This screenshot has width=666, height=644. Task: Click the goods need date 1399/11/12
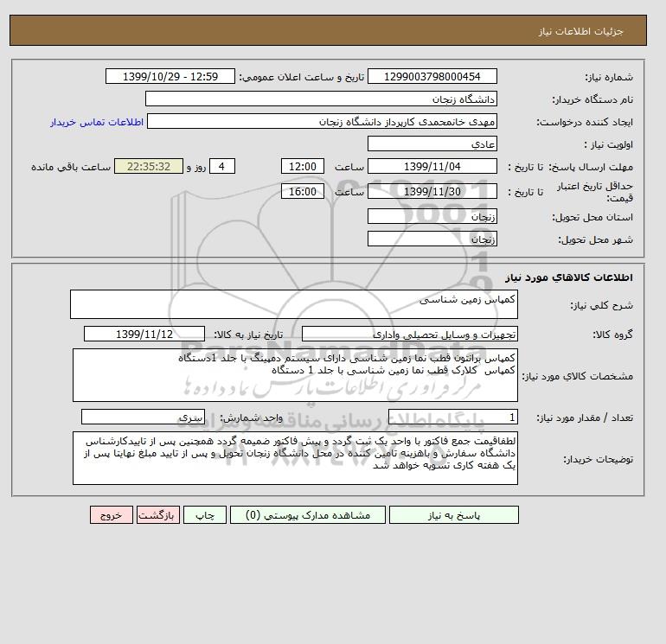[x=144, y=334]
